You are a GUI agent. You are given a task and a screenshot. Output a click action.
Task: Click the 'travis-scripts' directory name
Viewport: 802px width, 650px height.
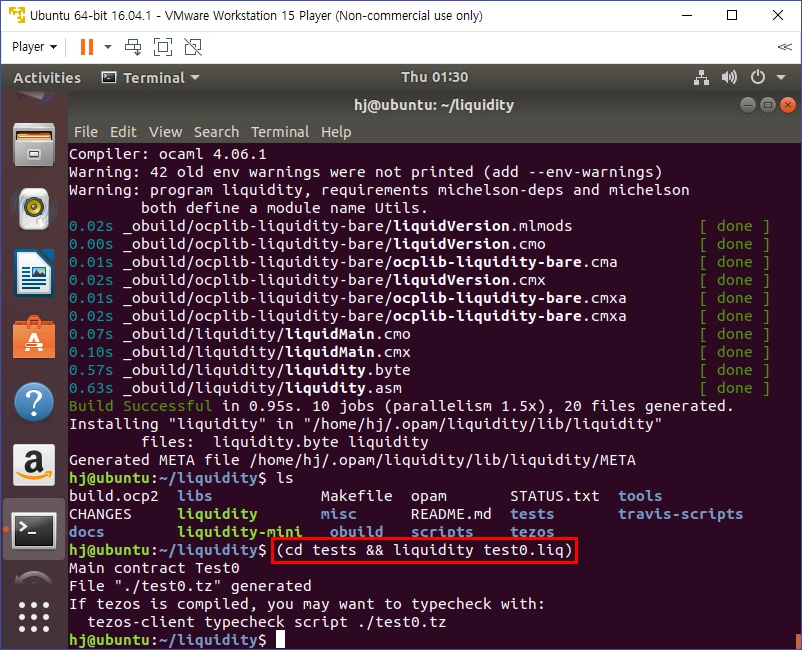click(680, 514)
